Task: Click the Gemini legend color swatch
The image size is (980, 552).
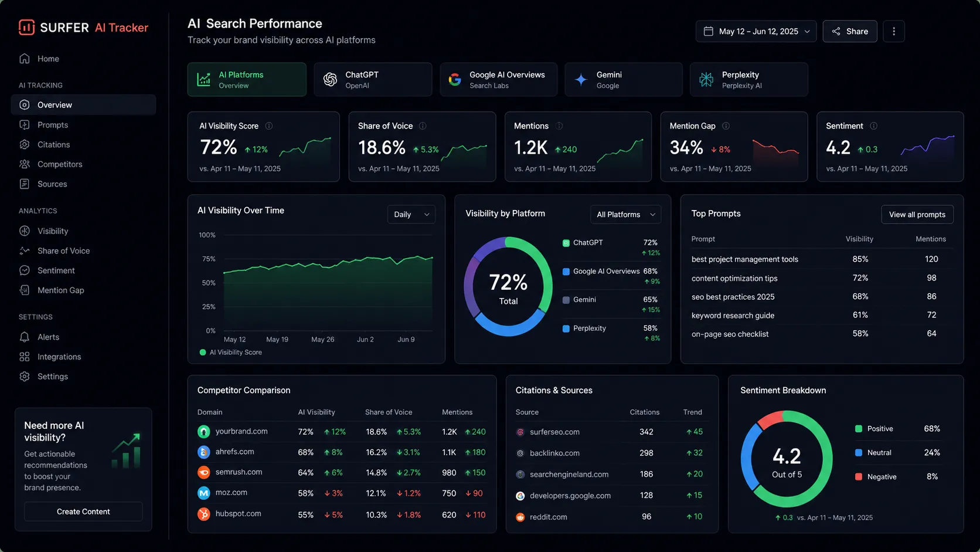Action: pyautogui.click(x=566, y=300)
